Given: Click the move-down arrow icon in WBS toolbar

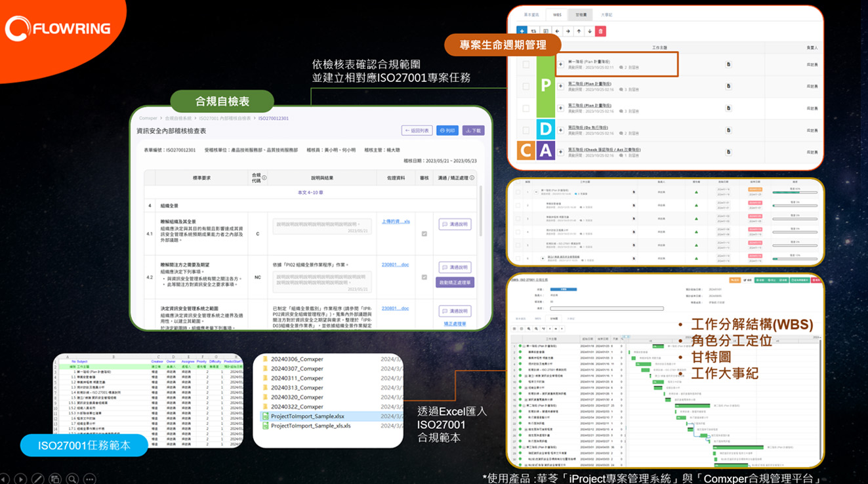Looking at the screenshot, I should click(x=590, y=31).
